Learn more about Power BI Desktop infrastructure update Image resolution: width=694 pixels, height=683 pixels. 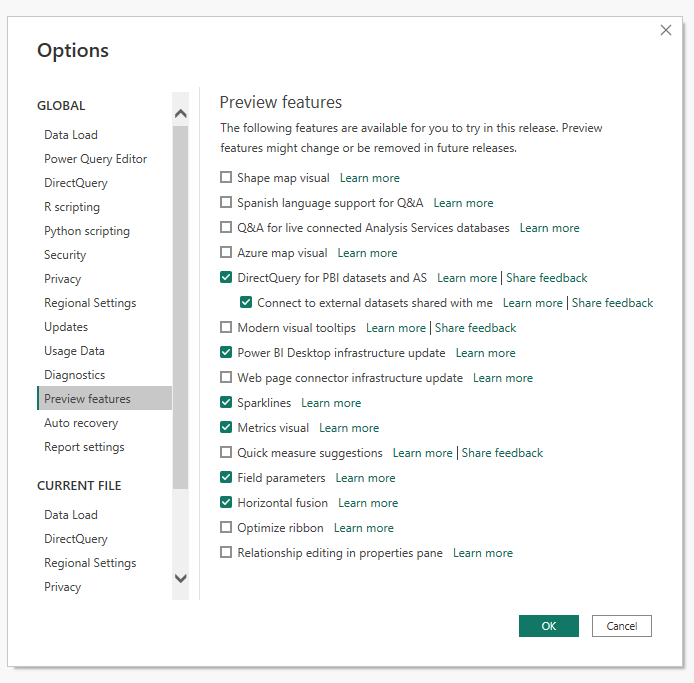[486, 353]
